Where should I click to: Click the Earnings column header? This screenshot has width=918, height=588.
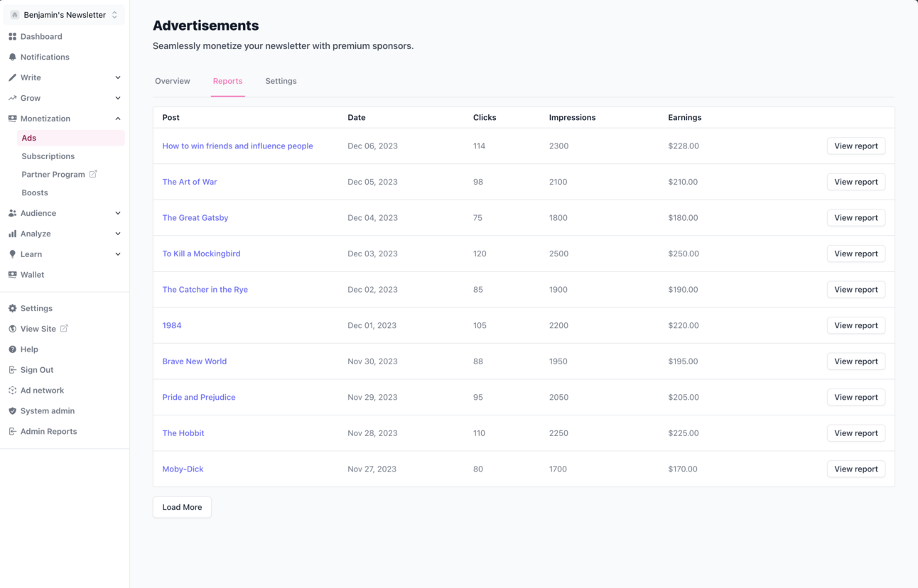685,117
